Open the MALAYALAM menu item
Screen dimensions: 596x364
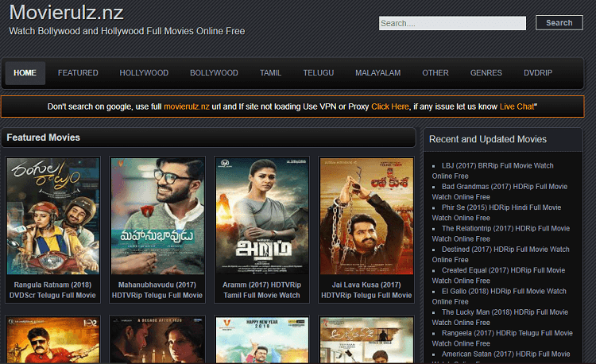click(377, 73)
